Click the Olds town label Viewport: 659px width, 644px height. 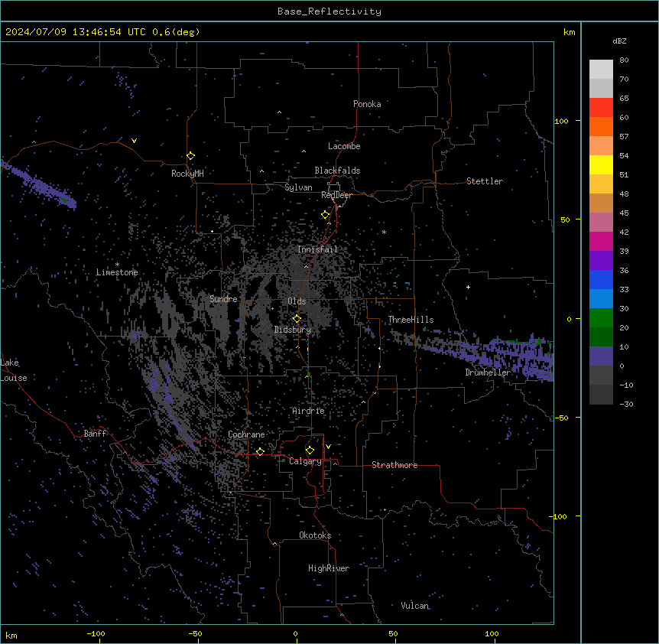(x=297, y=301)
